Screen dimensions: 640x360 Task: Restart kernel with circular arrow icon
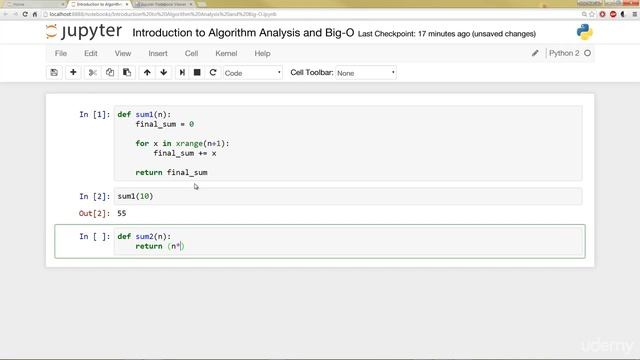[213, 73]
